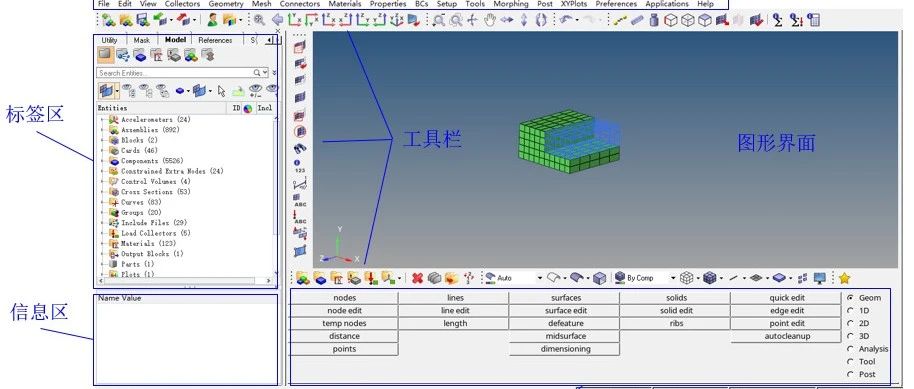The width and height of the screenshot is (914, 389).
Task: Toggle the eye +/- visibility icon
Action: tap(256, 91)
